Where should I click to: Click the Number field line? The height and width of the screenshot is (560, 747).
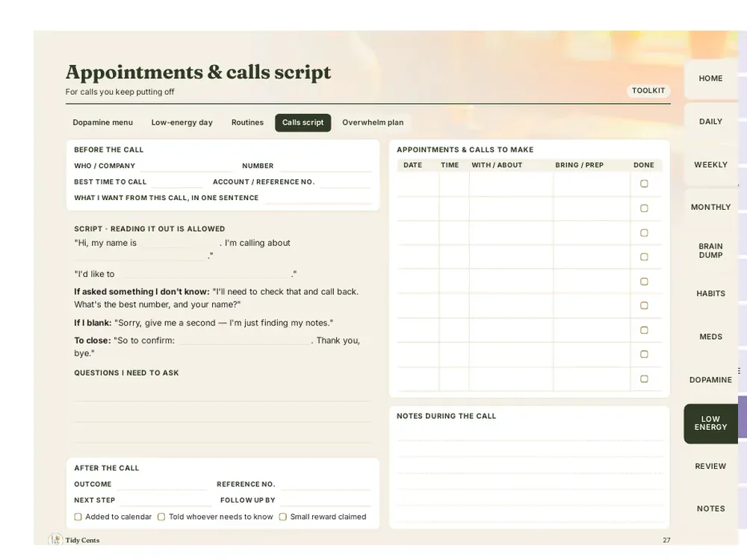pyautogui.click(x=326, y=167)
